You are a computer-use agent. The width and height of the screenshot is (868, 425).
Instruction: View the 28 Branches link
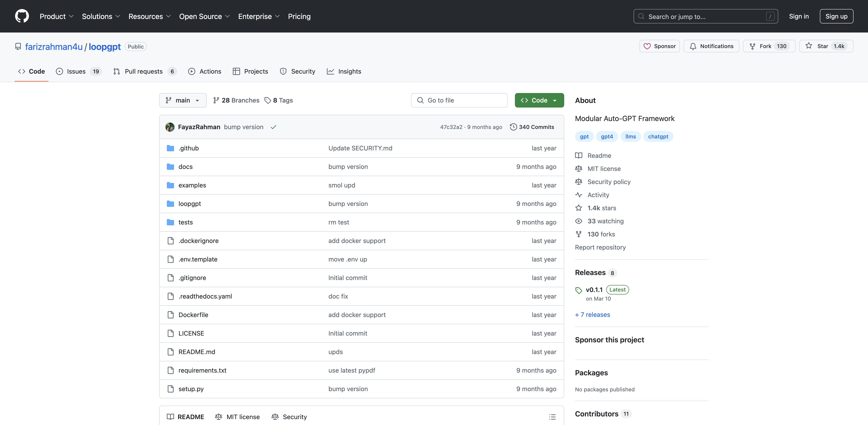236,100
